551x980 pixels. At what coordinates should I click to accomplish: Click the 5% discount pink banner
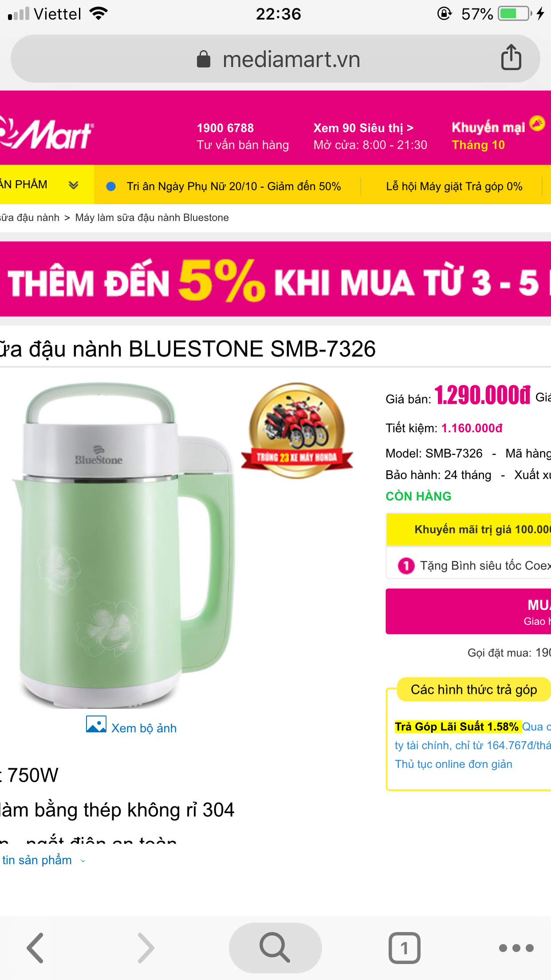[275, 279]
